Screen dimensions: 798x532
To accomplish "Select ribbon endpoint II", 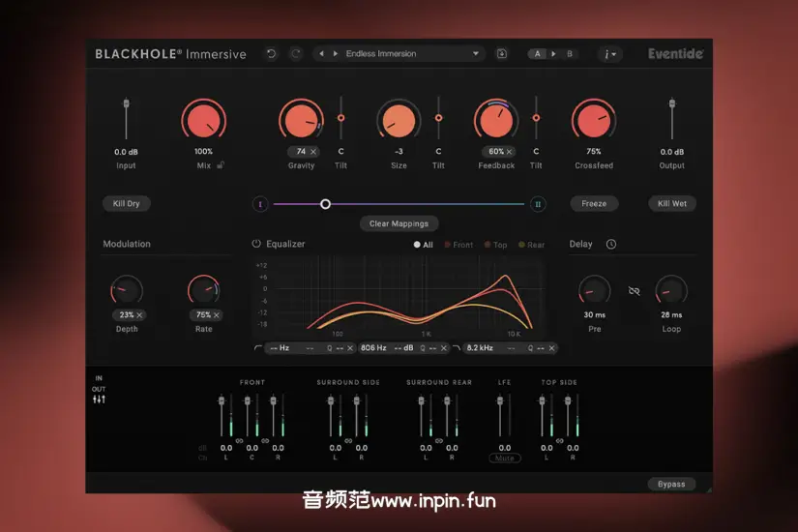I will click(x=539, y=204).
